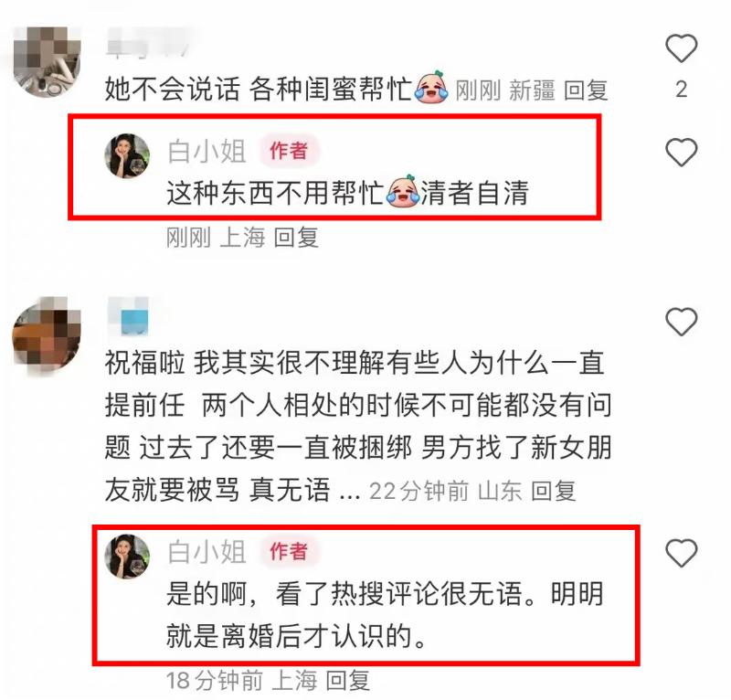
Task: Open 白小姐 avatar on the 清者自清 reply
Action: 127,156
